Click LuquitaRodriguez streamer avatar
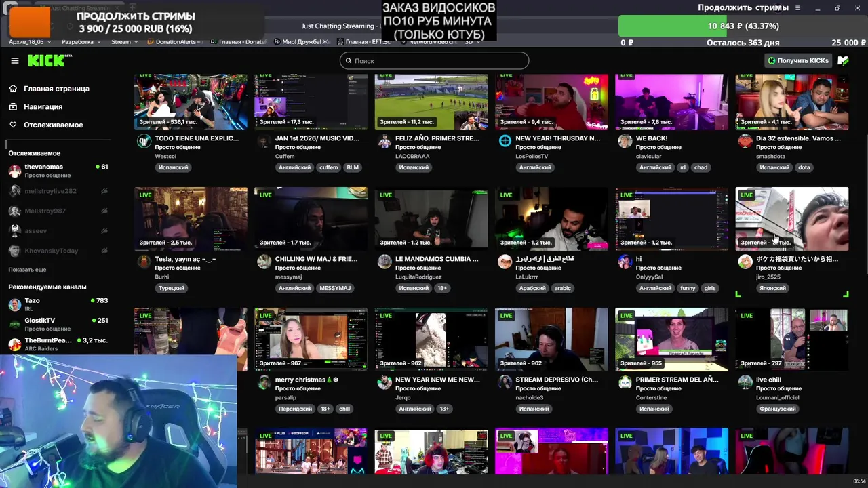 (x=384, y=262)
